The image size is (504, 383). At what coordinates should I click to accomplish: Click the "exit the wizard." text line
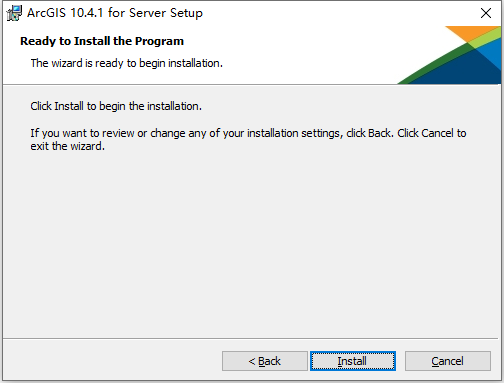tap(68, 146)
